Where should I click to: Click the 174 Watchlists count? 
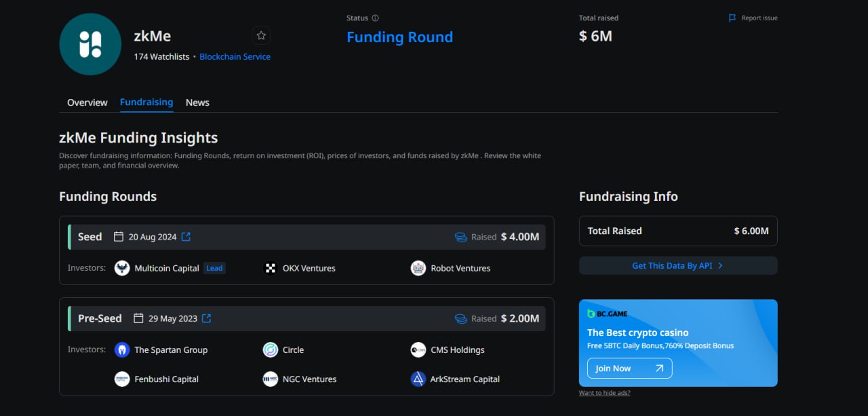pos(161,57)
